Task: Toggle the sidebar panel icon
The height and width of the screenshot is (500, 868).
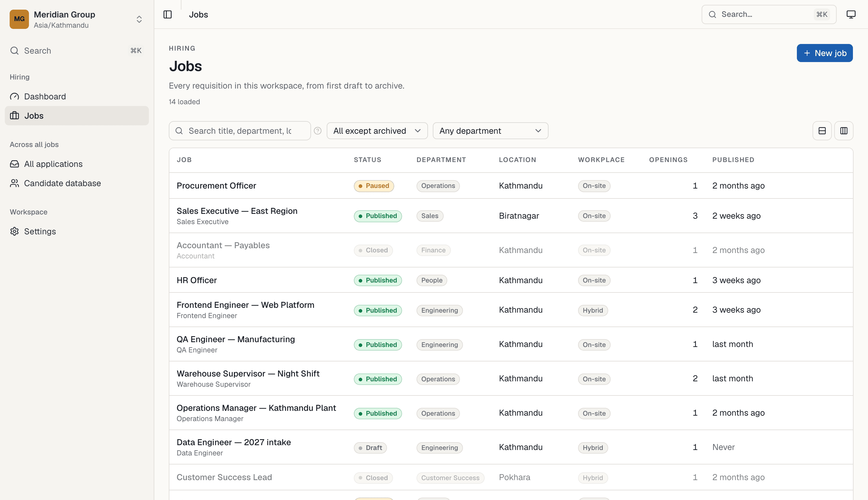Action: (x=167, y=14)
